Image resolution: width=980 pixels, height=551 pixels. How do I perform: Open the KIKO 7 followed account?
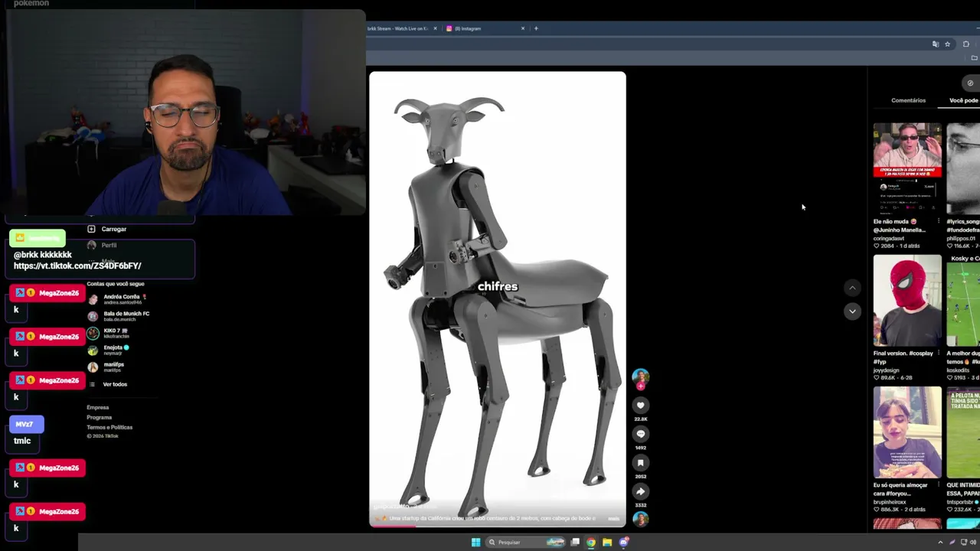[108, 333]
